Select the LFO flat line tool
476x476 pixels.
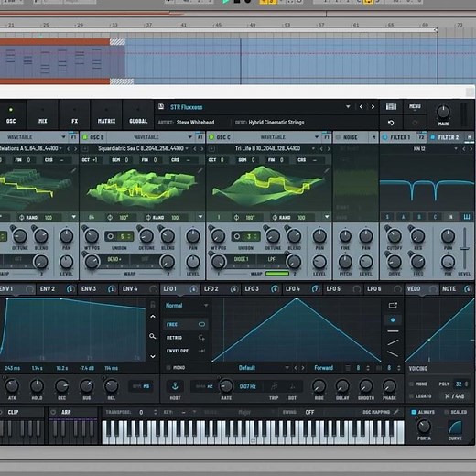(x=393, y=331)
